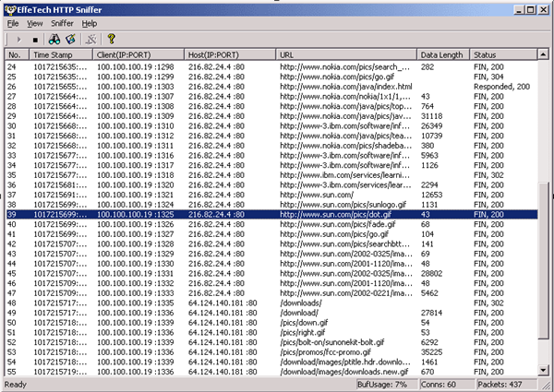Start sniffing with the play arrow icon
The height and width of the screenshot is (392, 554).
coord(19,40)
